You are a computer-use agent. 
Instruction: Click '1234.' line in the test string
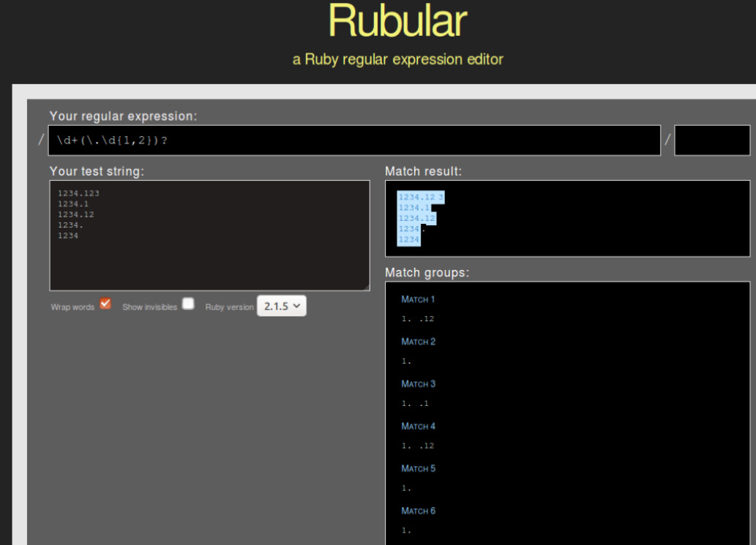pos(71,225)
